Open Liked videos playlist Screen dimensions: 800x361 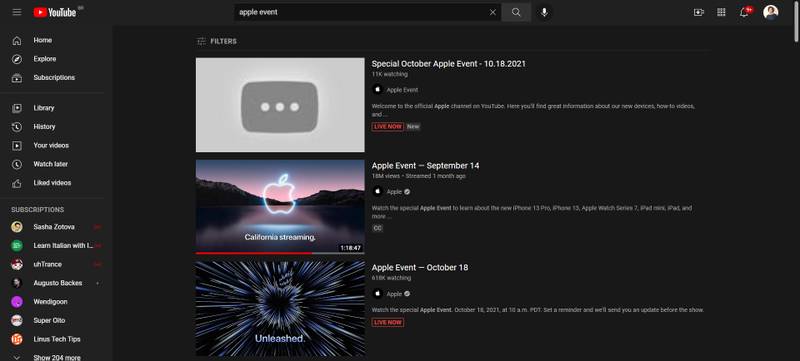point(56,183)
